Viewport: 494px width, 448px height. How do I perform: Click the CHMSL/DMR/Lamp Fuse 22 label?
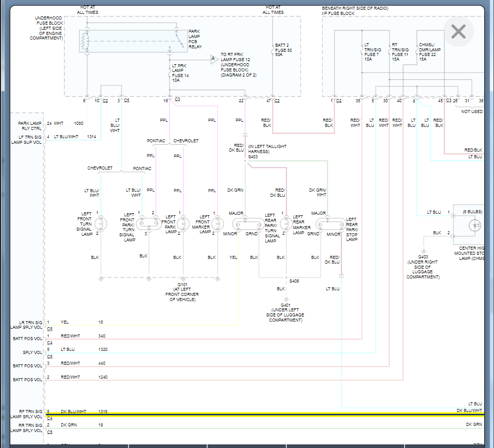430,51
